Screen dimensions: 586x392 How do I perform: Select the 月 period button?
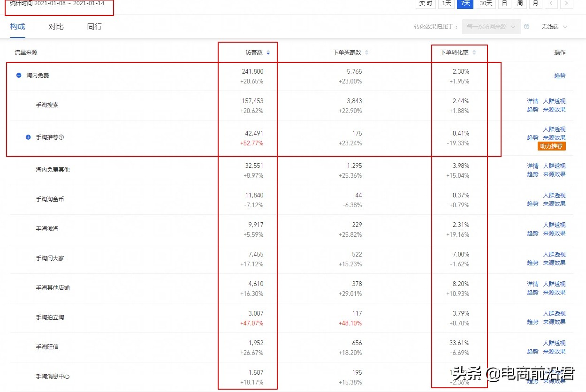point(535,3)
